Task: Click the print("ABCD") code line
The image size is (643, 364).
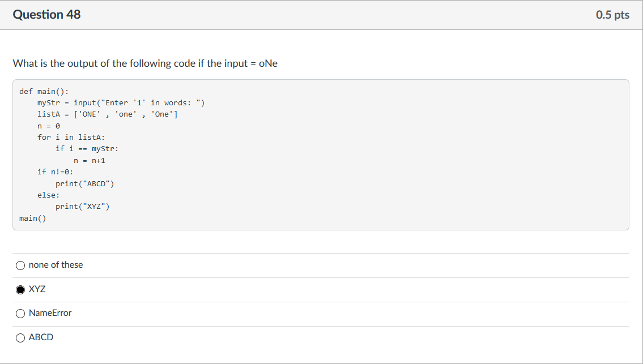Action: click(84, 183)
